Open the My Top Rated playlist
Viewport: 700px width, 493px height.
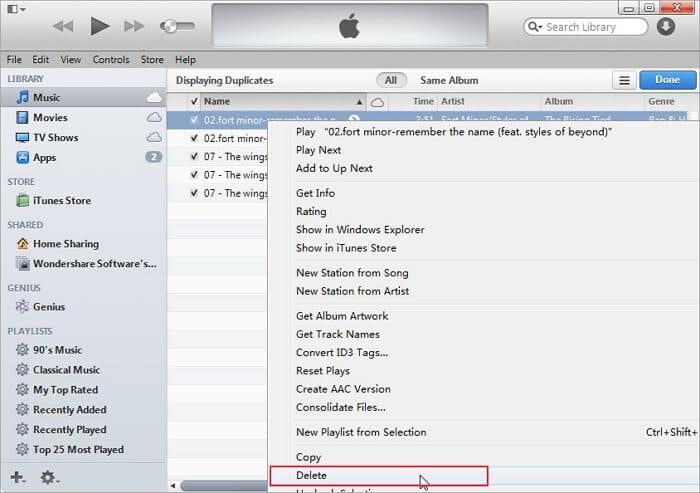[83, 390]
